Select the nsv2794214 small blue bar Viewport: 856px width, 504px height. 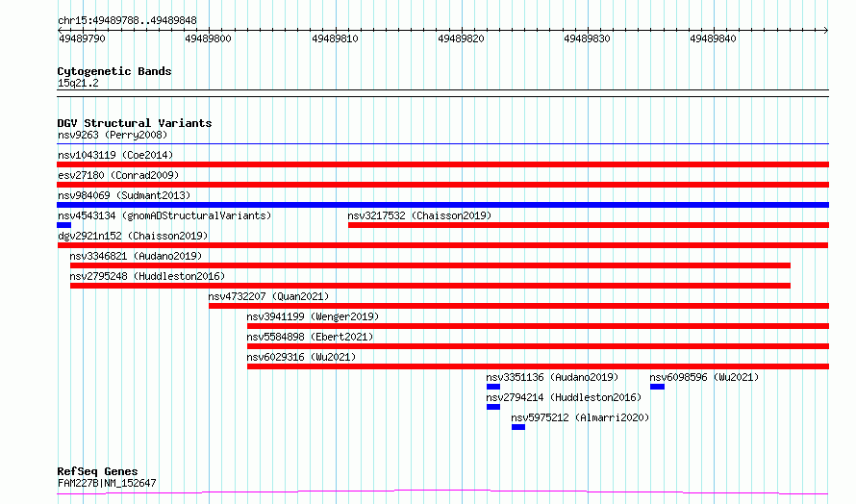pyautogui.click(x=493, y=407)
